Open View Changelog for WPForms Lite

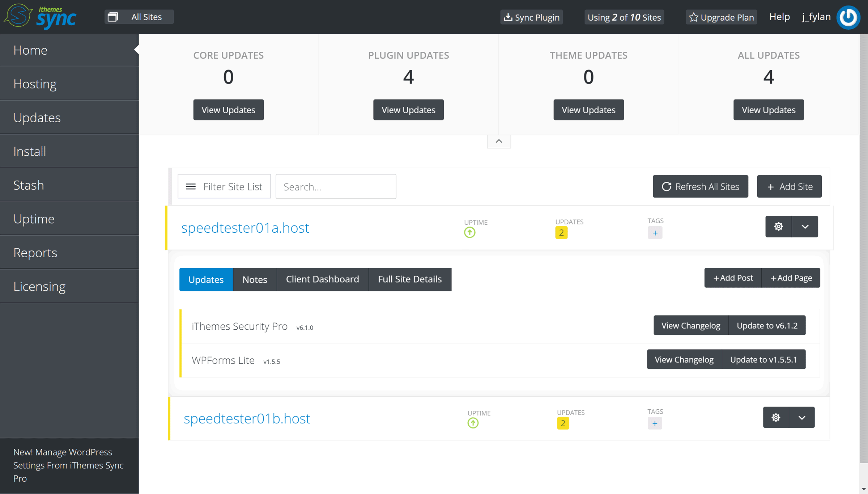tap(684, 359)
